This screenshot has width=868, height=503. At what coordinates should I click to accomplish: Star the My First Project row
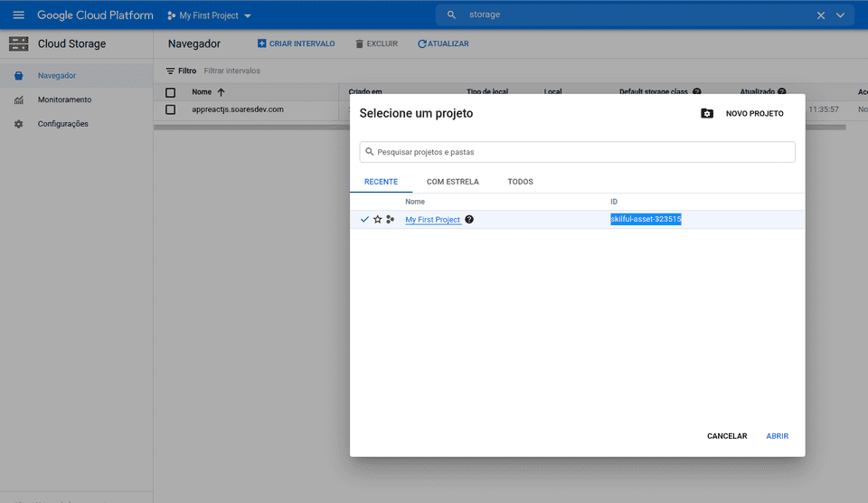click(378, 220)
